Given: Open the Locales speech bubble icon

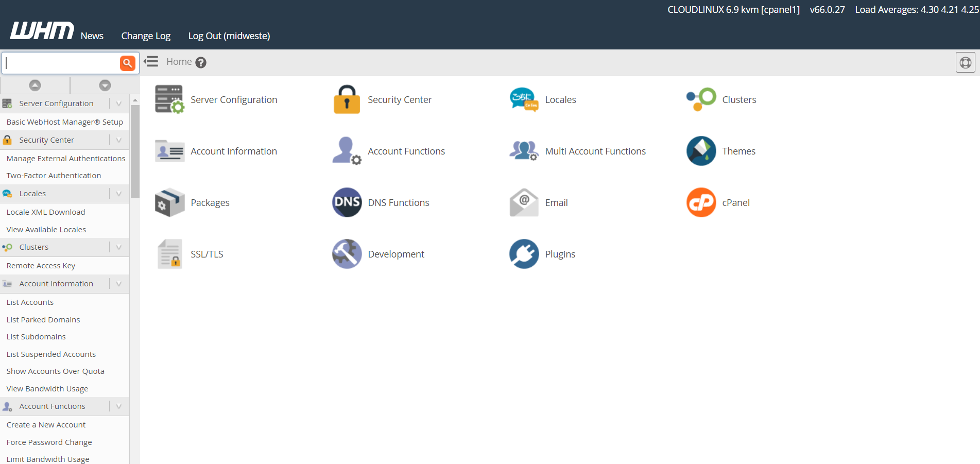Looking at the screenshot, I should pyautogui.click(x=524, y=99).
